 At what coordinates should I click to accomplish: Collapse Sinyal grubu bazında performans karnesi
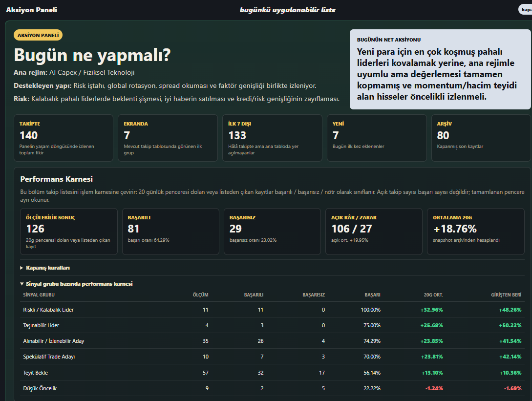(76, 284)
